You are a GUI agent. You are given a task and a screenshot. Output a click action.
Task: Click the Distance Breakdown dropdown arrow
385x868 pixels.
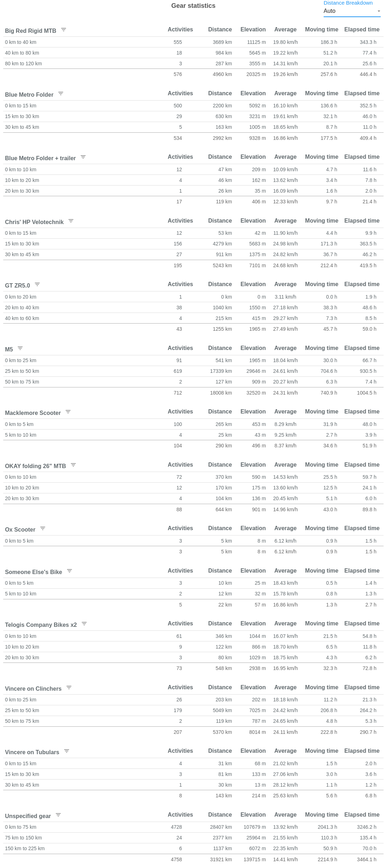[x=379, y=11]
